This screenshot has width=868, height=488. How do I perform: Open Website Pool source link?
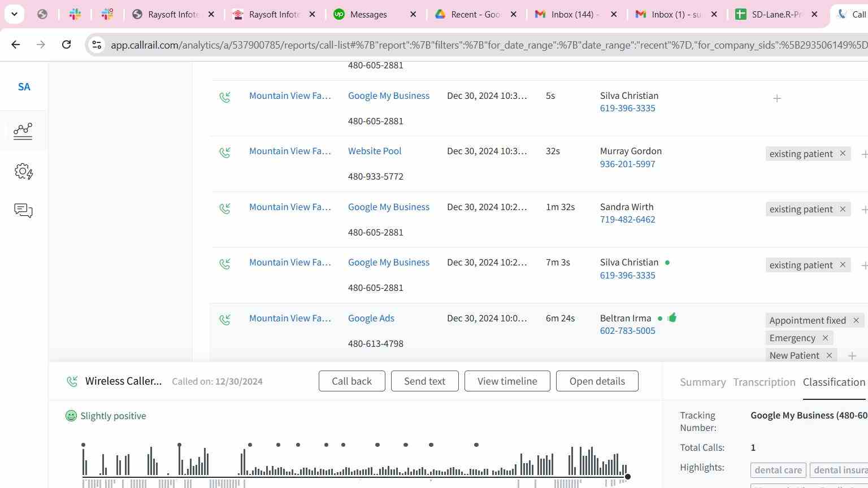click(375, 151)
